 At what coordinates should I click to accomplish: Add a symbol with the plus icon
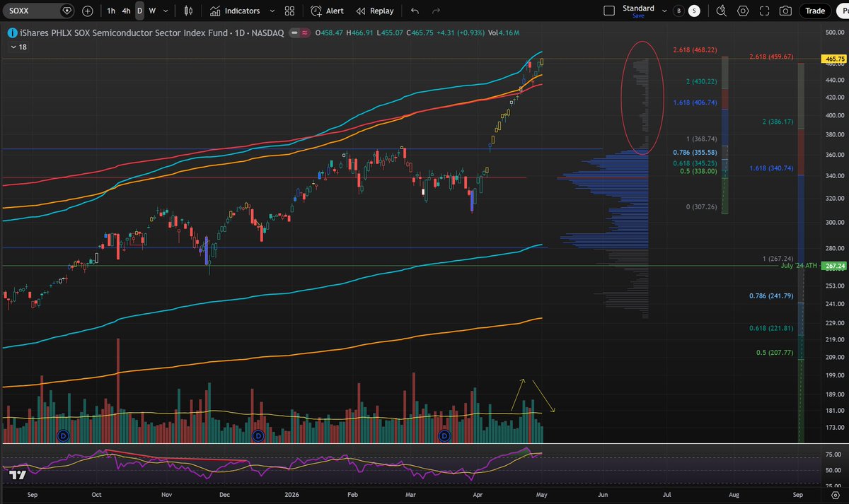point(88,11)
